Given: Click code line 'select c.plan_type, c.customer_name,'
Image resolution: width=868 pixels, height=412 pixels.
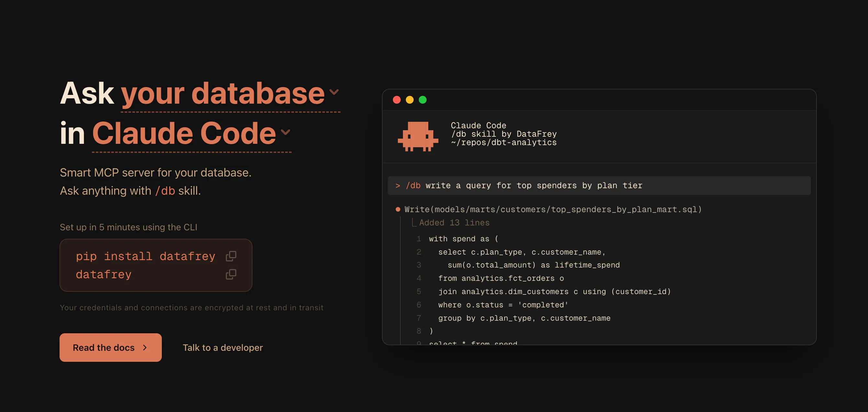Looking at the screenshot, I should point(522,252).
